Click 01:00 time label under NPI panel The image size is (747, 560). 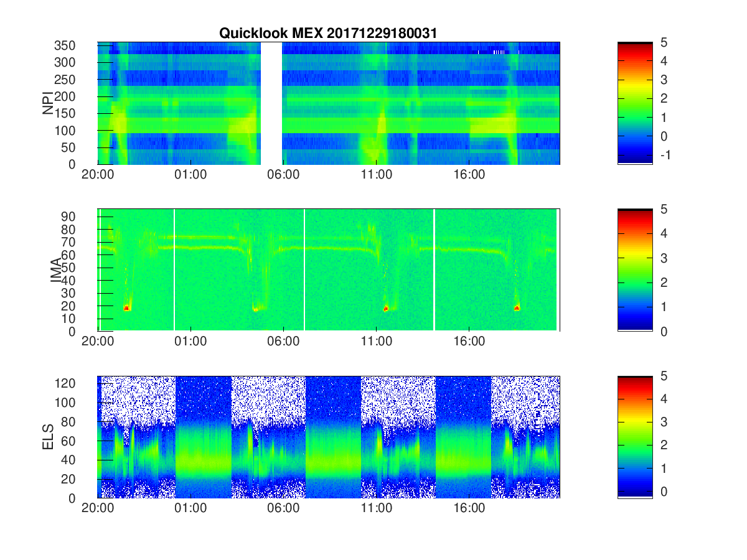tap(190, 175)
